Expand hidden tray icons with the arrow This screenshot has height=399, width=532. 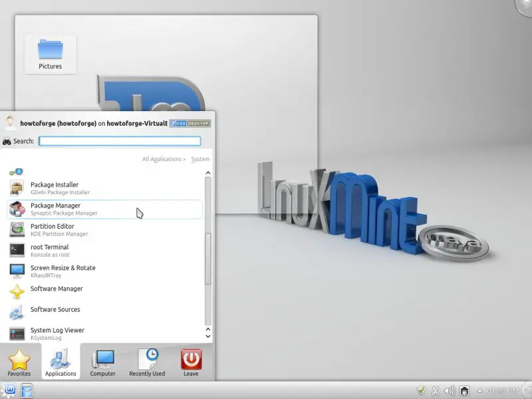click(x=479, y=390)
